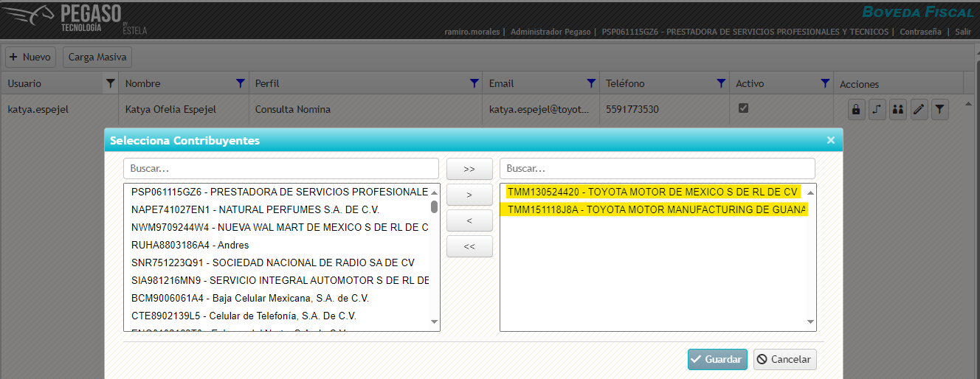Click the pencil edit icon for katya.espejel
Screen dimensions: 980x379
click(x=918, y=110)
